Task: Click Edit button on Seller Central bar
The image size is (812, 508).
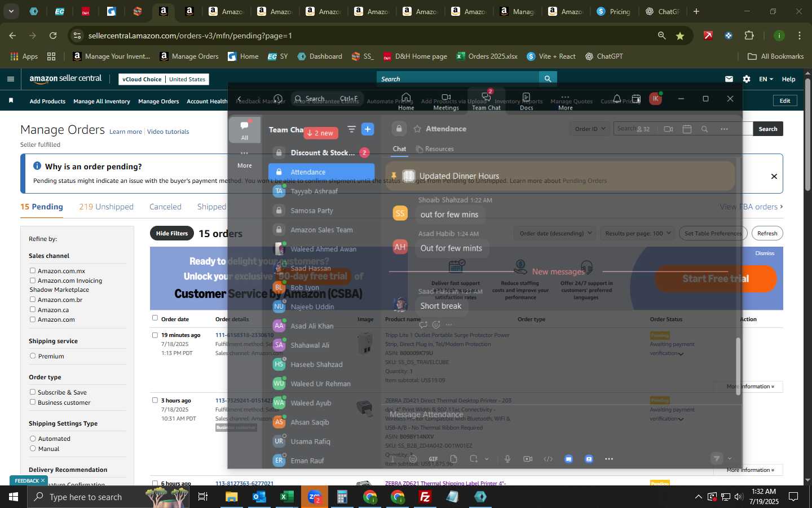Action: [x=785, y=100]
